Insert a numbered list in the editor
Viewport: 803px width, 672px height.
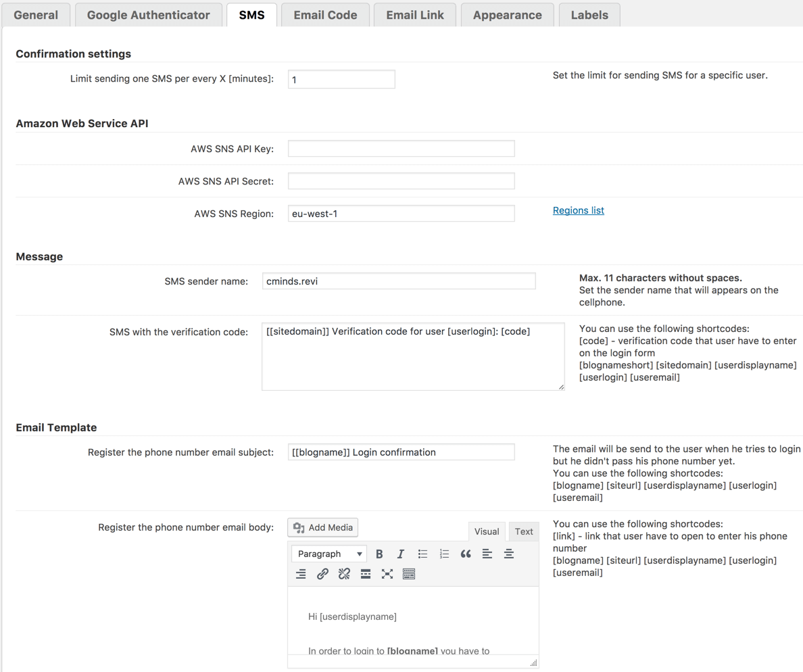click(444, 554)
